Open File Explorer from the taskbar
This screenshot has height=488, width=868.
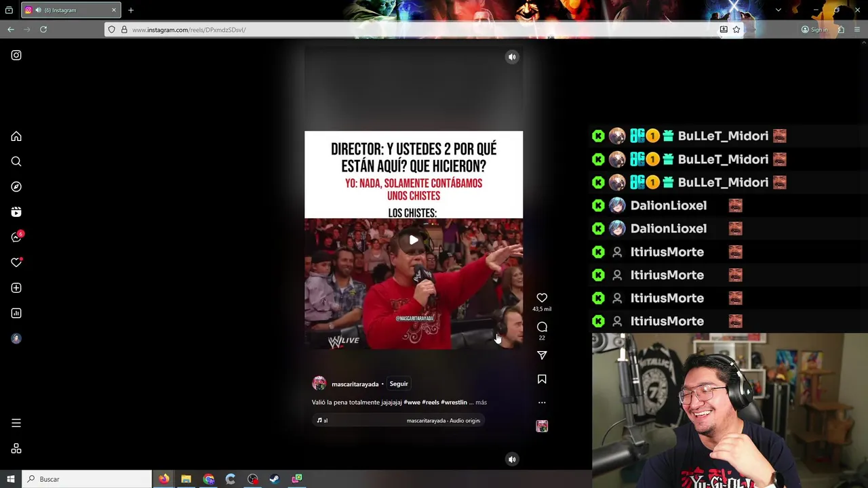coord(186,479)
